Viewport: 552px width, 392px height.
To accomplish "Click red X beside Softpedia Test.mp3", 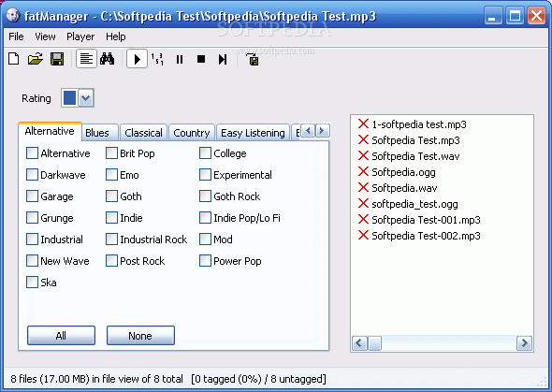I will (x=363, y=139).
